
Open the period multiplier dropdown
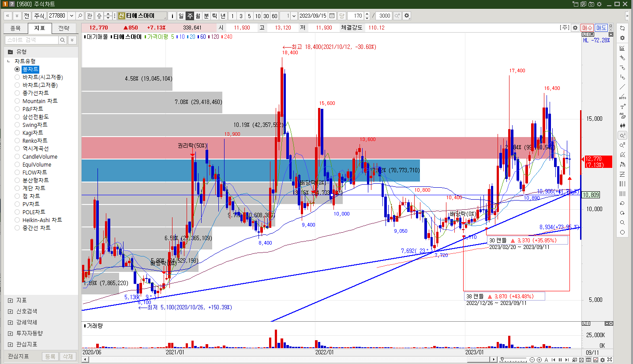point(294,15)
